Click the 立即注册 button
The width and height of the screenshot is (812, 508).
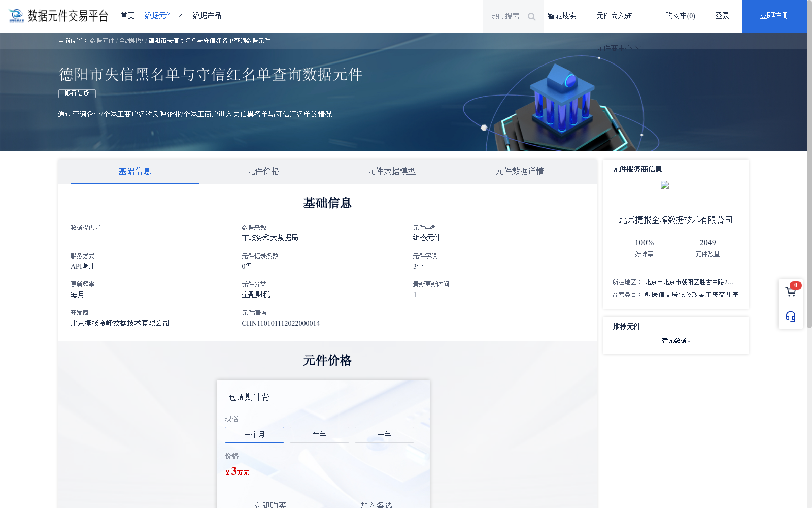tap(774, 16)
